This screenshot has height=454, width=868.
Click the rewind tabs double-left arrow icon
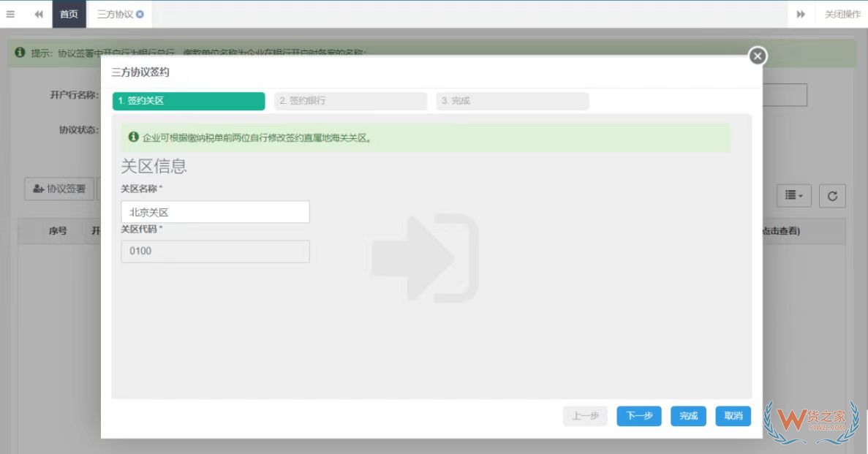click(39, 14)
